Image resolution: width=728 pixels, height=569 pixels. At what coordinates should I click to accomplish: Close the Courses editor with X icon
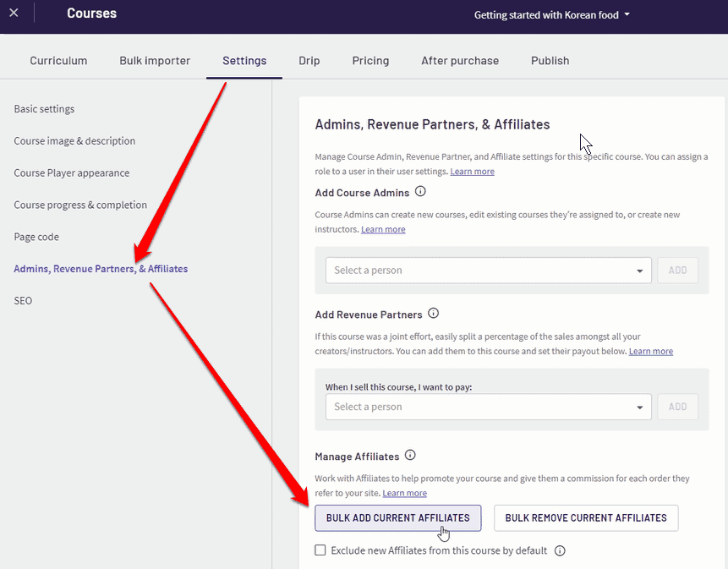click(x=14, y=13)
